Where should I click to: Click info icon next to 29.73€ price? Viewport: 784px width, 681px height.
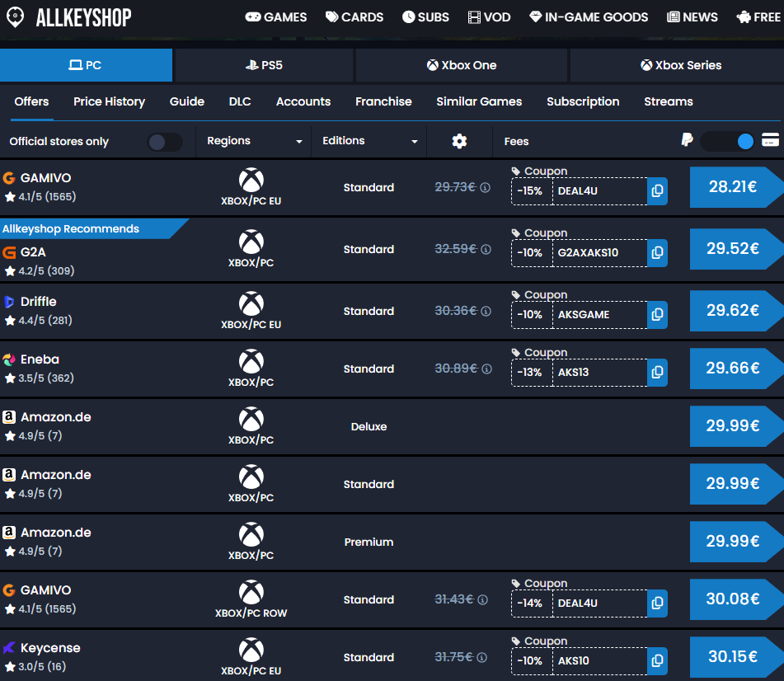coord(486,188)
